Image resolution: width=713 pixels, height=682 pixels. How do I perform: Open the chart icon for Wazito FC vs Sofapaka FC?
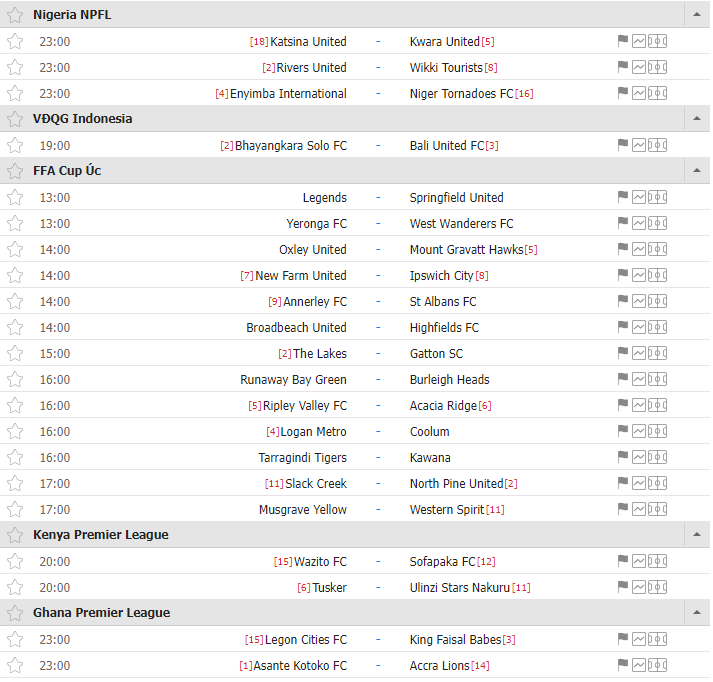pyautogui.click(x=639, y=562)
